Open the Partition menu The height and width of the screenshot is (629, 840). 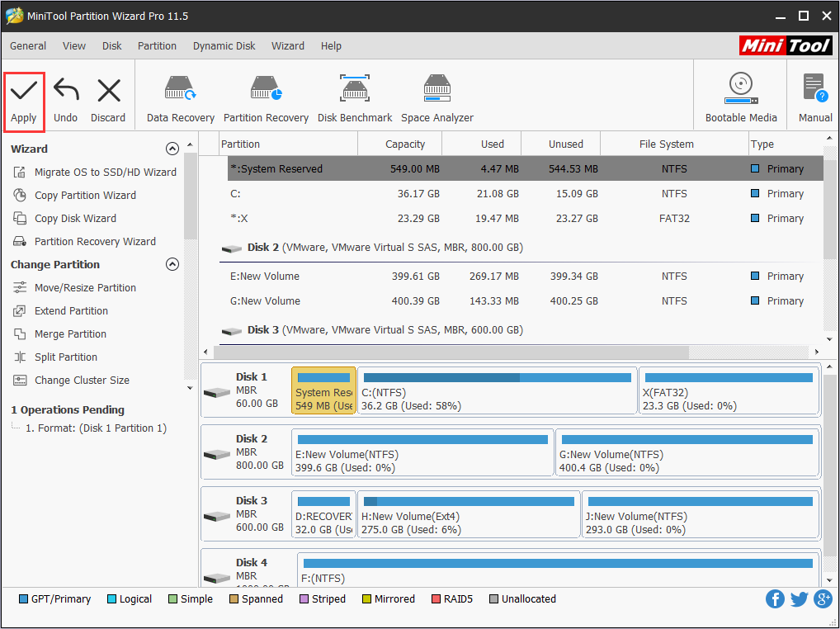[157, 46]
